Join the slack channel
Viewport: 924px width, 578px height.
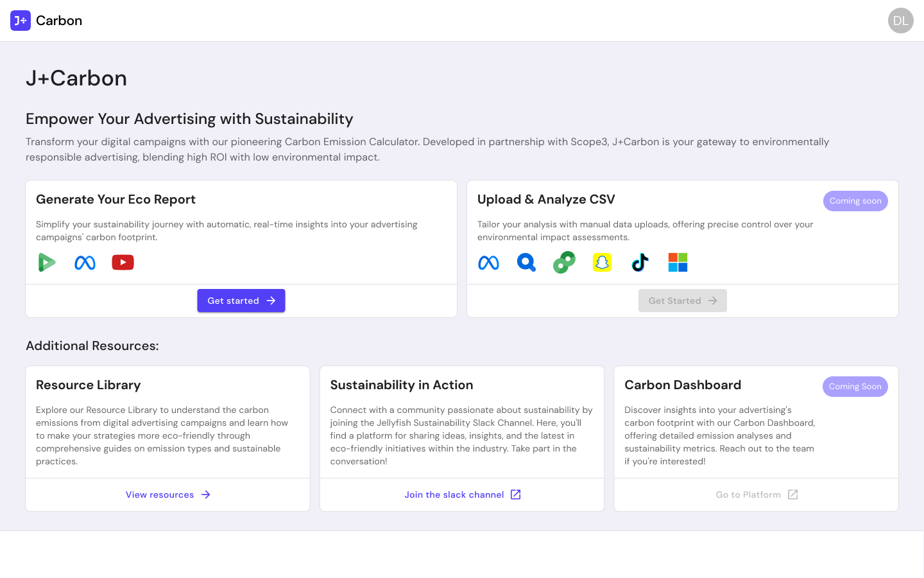[454, 495]
